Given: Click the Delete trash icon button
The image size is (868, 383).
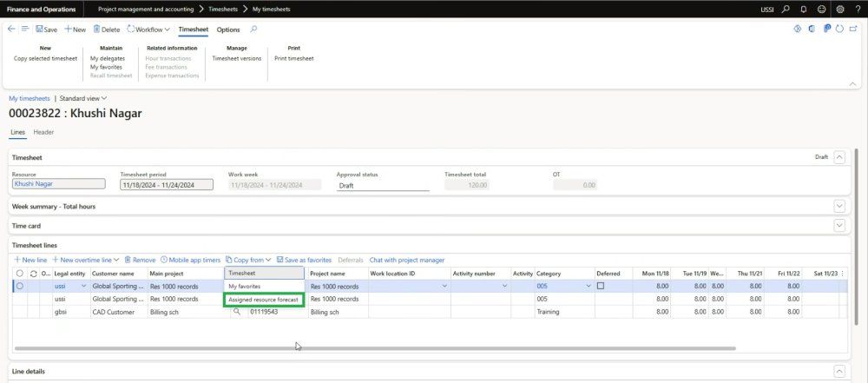Looking at the screenshot, I should pyautogui.click(x=95, y=30).
